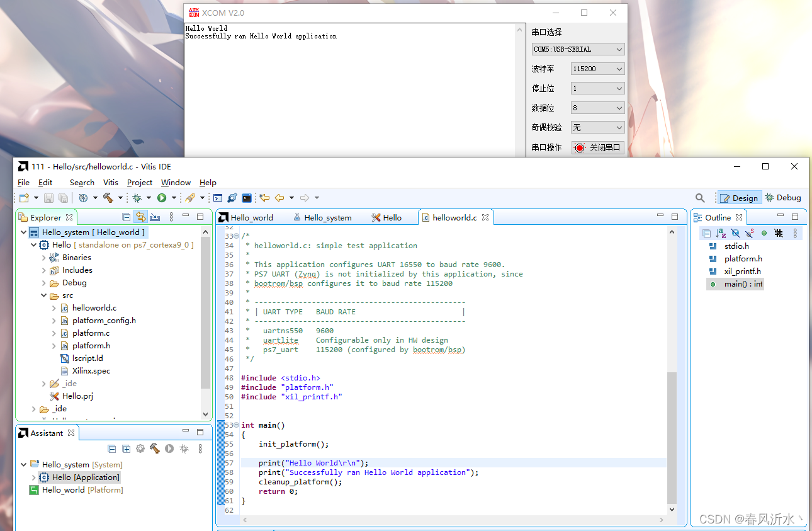This screenshot has width=812, height=531.
Task: Run the application with the green play icon
Action: [162, 197]
